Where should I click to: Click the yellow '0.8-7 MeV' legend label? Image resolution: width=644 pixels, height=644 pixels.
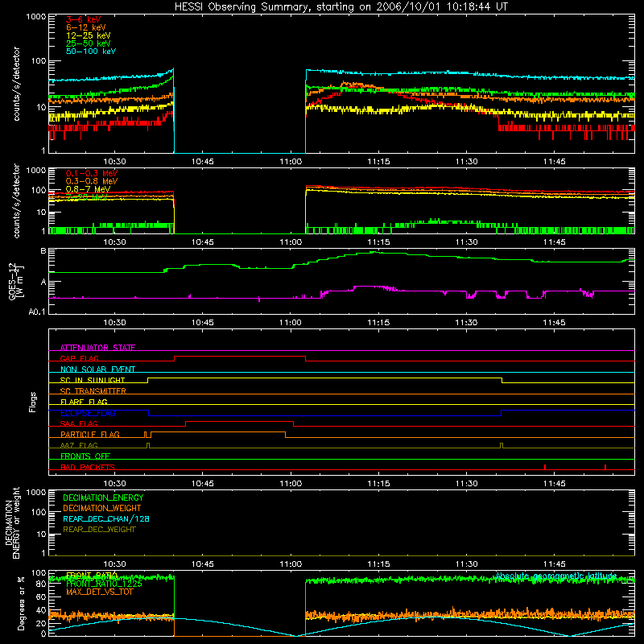88,189
